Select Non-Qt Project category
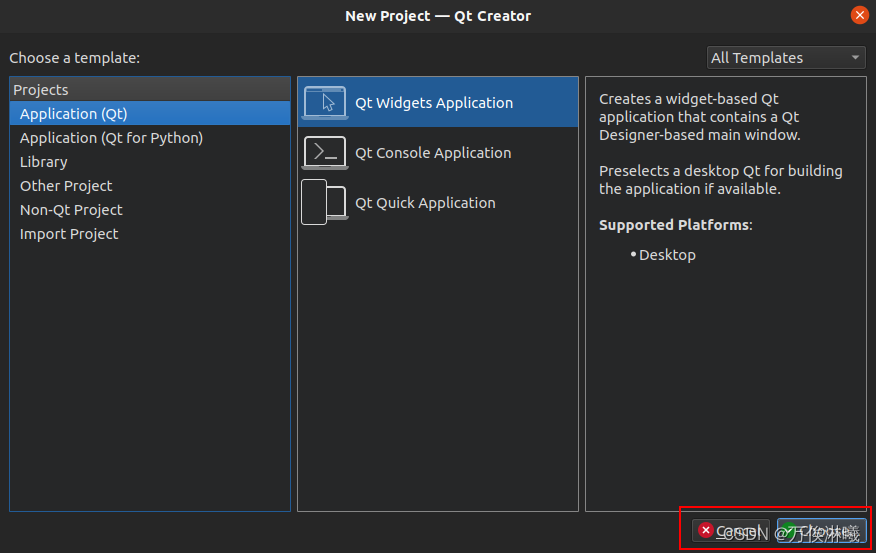Image resolution: width=876 pixels, height=553 pixels. coord(150,209)
